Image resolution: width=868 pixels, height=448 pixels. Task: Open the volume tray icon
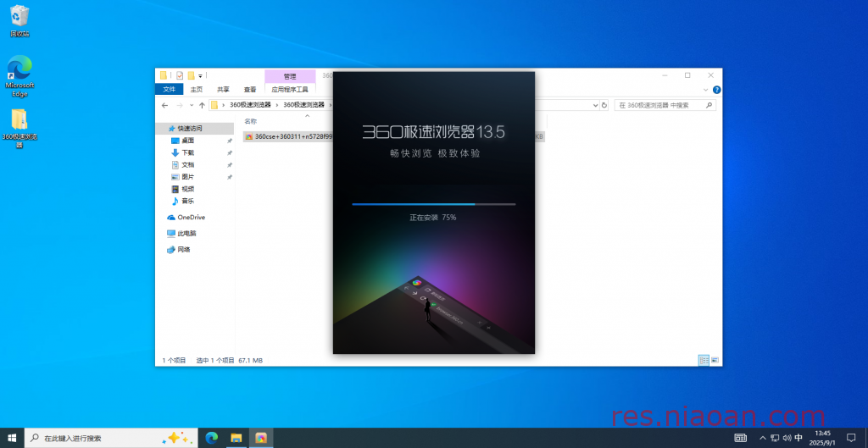click(787, 438)
